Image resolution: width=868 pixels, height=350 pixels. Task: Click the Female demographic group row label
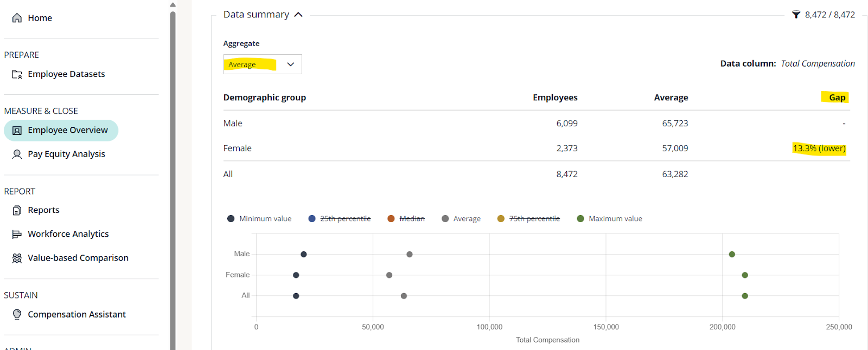(x=238, y=148)
